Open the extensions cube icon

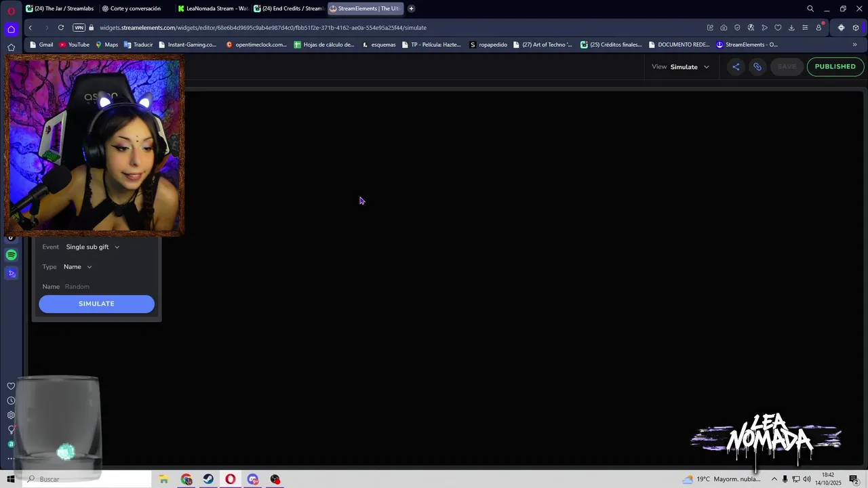point(856,28)
